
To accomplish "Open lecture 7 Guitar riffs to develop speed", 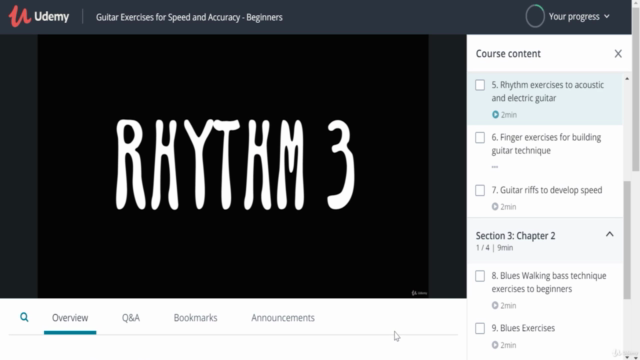I will click(545, 198).
